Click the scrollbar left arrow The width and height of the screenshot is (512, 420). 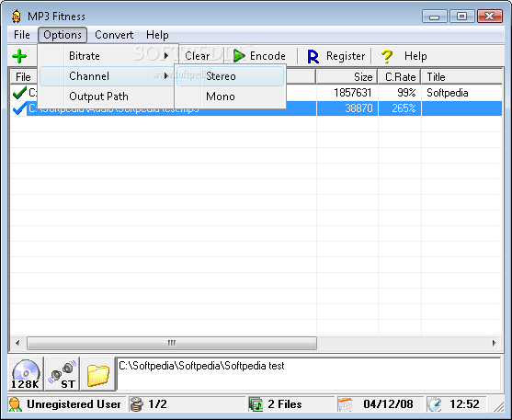tap(17, 343)
